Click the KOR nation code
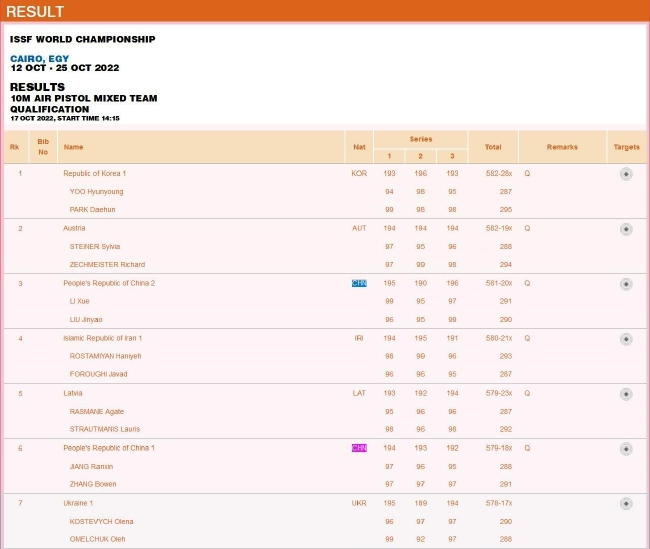This screenshot has width=650, height=549. coord(359,173)
